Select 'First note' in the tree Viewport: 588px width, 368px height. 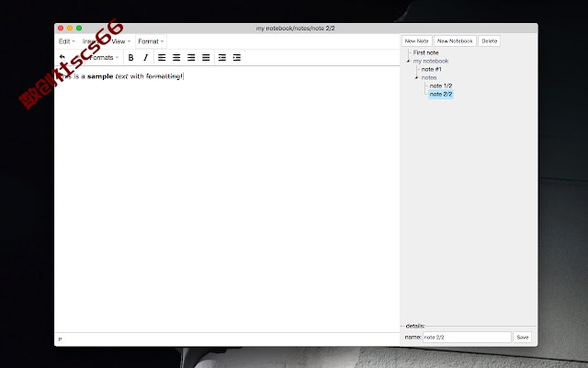[425, 52]
